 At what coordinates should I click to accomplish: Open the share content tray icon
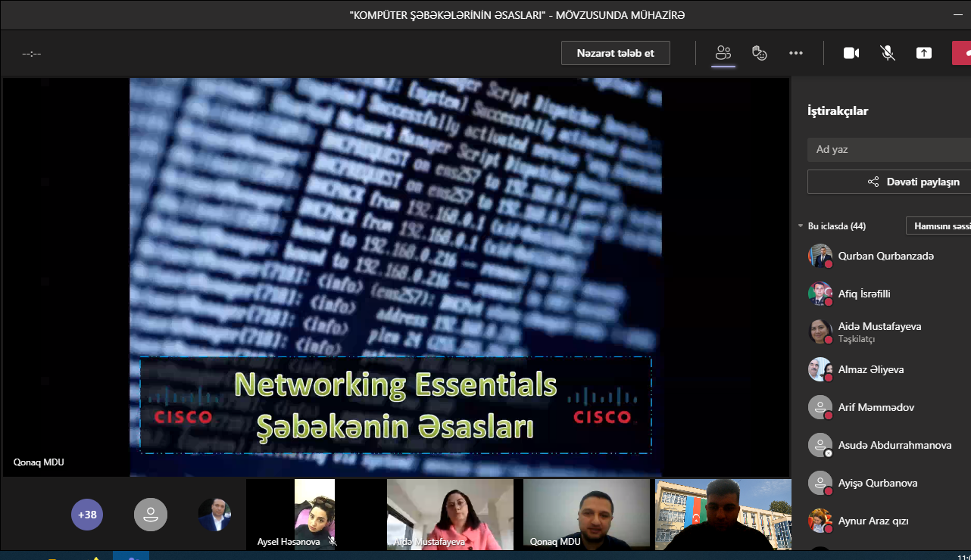point(924,53)
